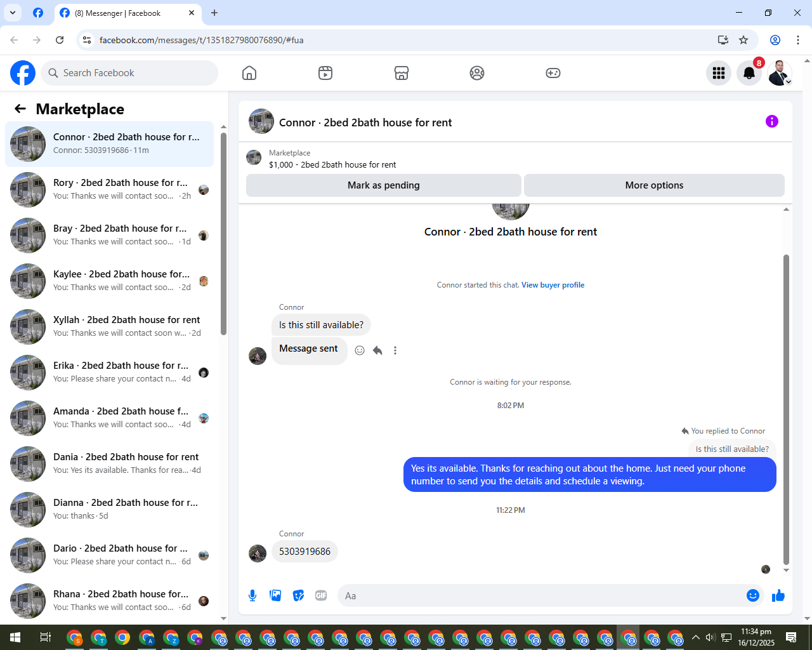
Task: Open the taskbar volume control
Action: 710,637
